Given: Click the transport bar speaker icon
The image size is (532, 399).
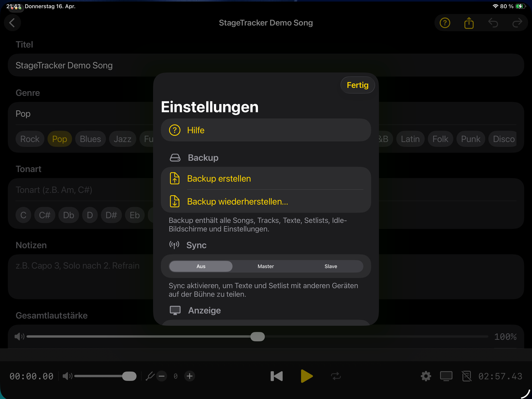Looking at the screenshot, I should coord(68,376).
